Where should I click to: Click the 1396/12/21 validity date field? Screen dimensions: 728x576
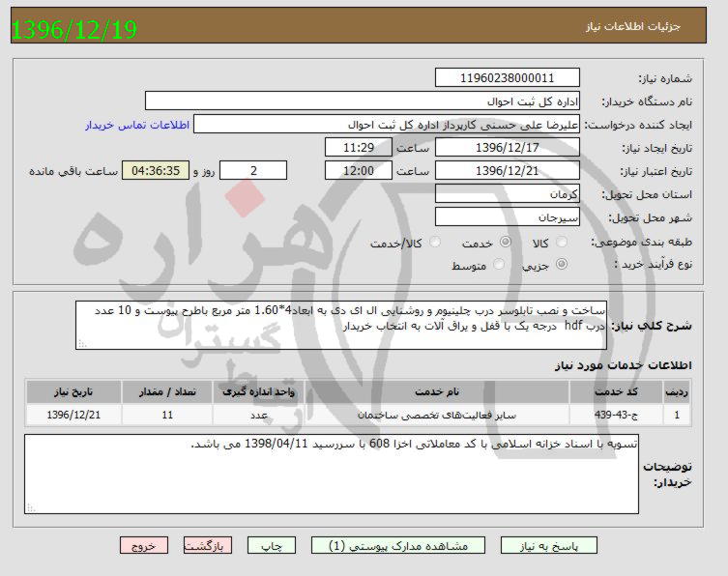pyautogui.click(x=508, y=171)
